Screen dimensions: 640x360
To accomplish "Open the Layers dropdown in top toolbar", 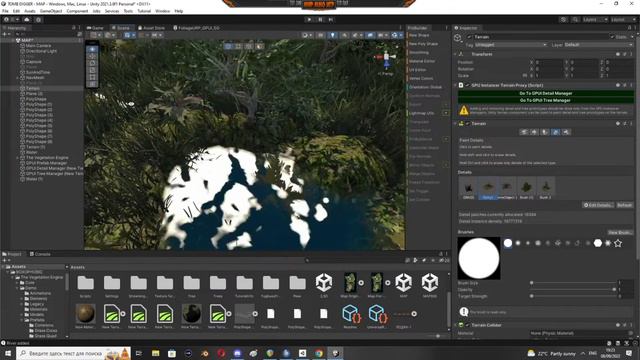I will (595, 20).
